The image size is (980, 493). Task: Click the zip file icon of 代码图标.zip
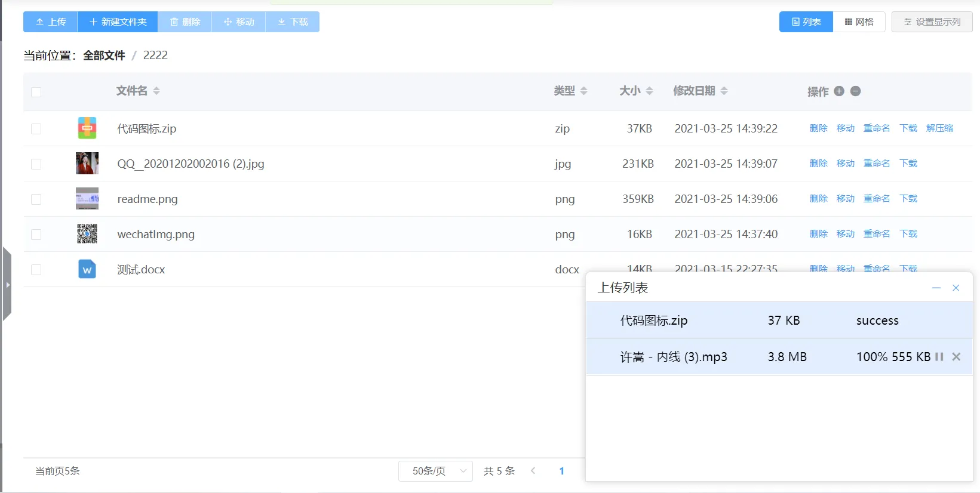pyautogui.click(x=87, y=128)
